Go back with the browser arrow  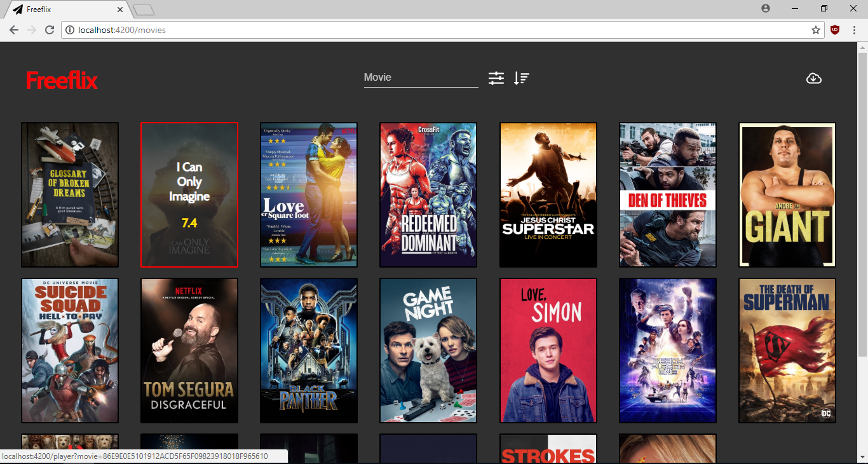[14, 30]
